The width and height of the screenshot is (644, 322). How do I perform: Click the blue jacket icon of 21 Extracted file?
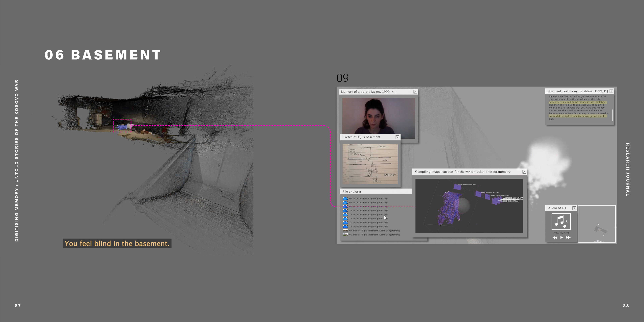[345, 223]
